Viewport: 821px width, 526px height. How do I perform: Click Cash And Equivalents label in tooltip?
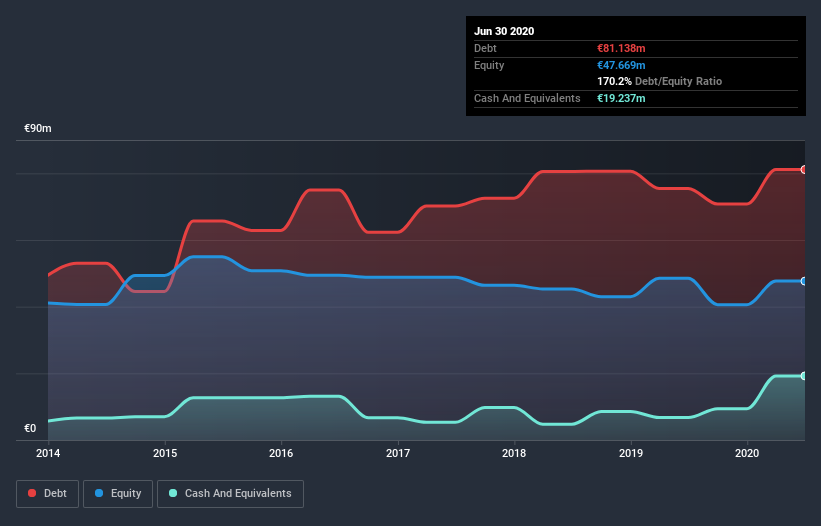pyautogui.click(x=527, y=98)
